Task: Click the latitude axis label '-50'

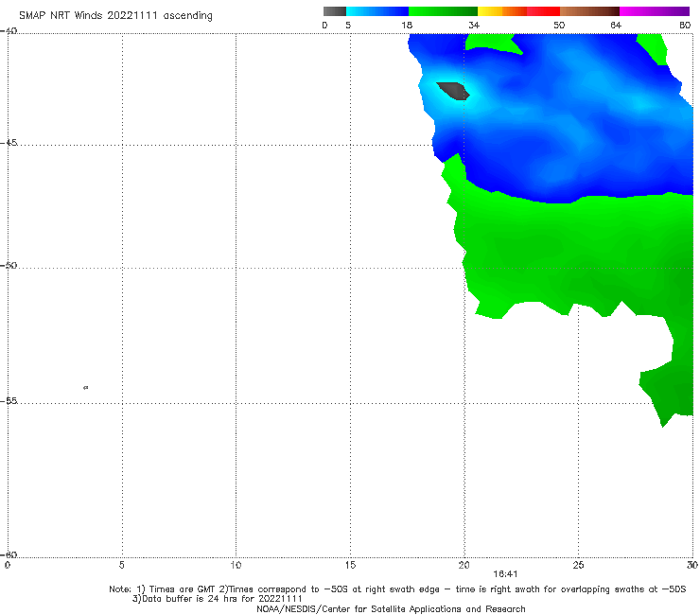Action: [9, 265]
